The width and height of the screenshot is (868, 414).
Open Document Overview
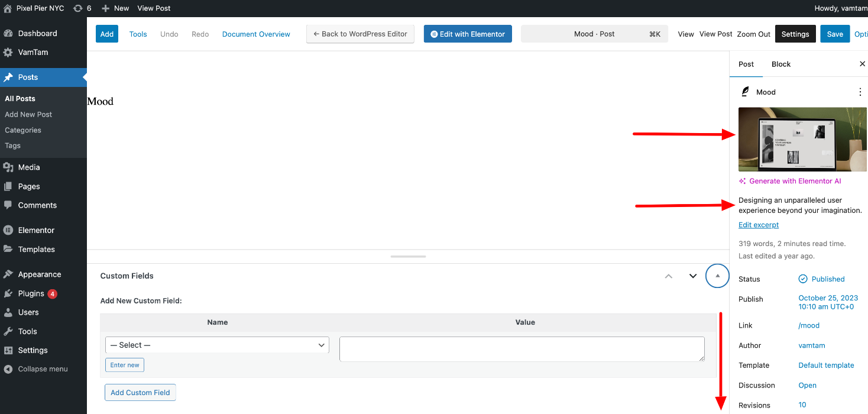(x=256, y=34)
